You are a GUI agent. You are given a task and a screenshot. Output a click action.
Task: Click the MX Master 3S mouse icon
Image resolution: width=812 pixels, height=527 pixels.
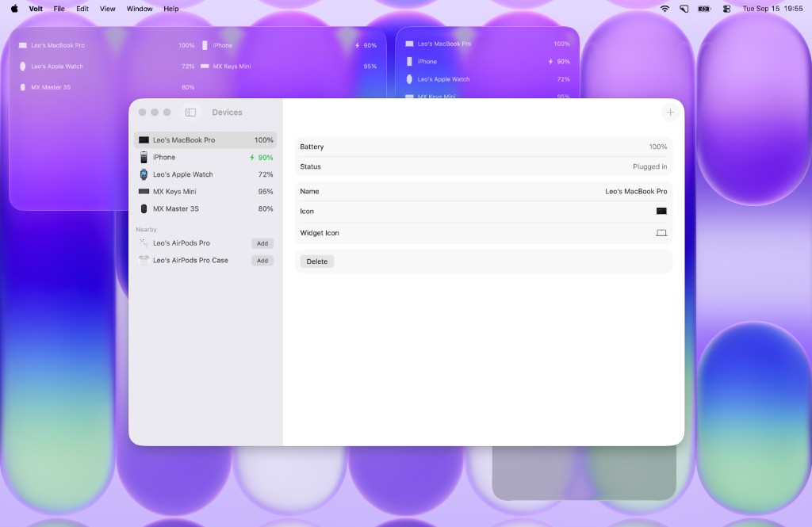coord(144,208)
